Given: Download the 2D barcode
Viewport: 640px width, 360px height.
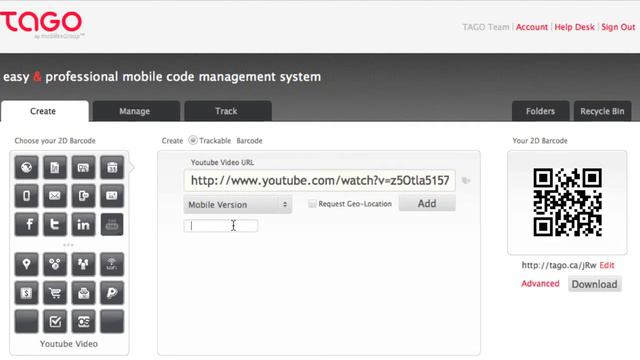Looking at the screenshot, I should coord(594,284).
